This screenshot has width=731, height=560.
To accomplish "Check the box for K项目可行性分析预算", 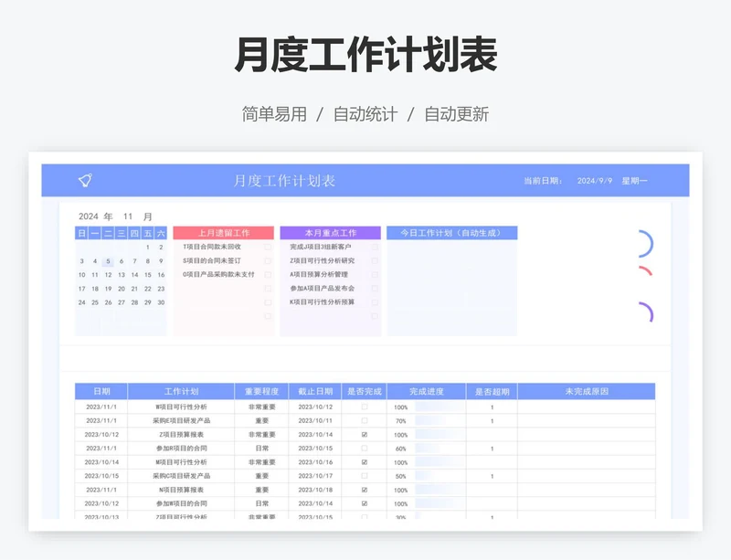I will [x=375, y=301].
